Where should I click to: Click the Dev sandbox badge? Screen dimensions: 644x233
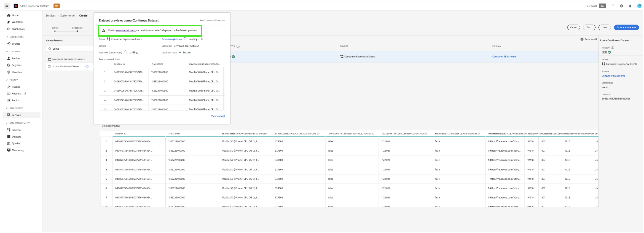coord(602,6)
